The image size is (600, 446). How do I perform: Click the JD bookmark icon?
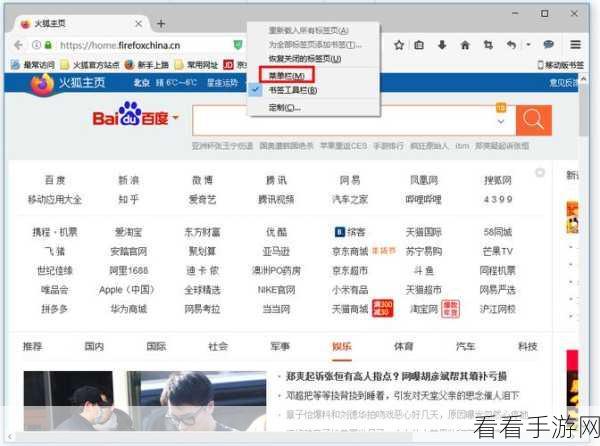tap(228, 65)
